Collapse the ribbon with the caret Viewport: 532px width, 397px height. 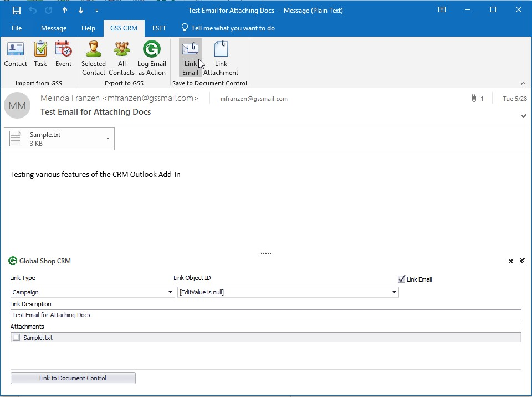[x=523, y=83]
